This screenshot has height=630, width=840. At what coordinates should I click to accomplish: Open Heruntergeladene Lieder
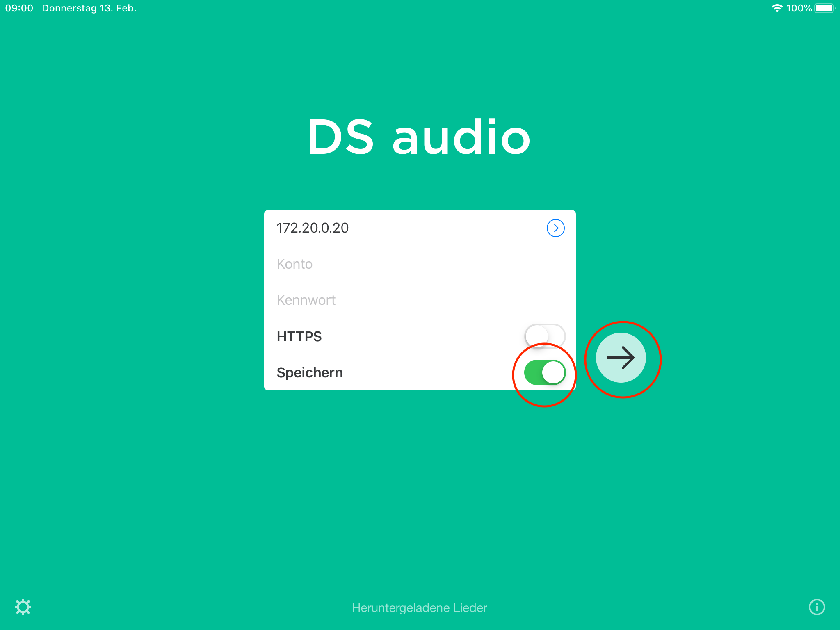click(x=420, y=607)
